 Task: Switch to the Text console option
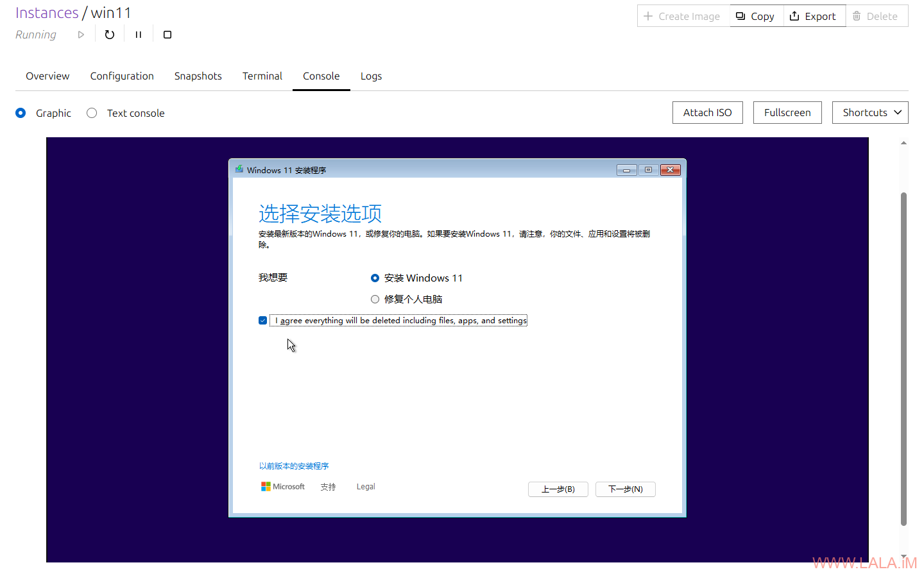(92, 113)
